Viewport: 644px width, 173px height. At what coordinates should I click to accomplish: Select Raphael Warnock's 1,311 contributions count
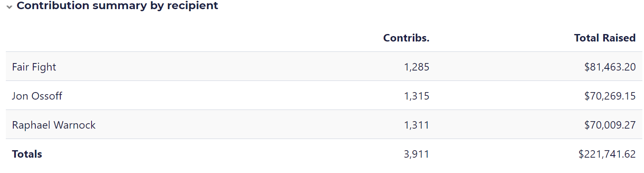tap(416, 125)
